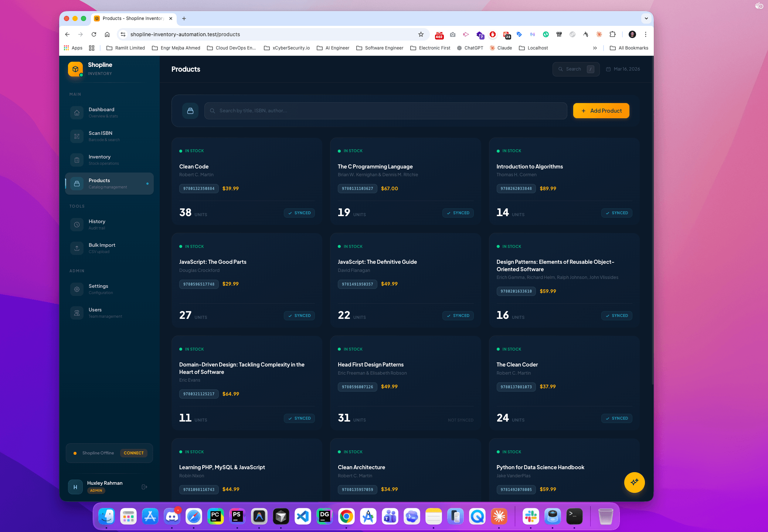The width and height of the screenshot is (768, 532).
Task: Click NOT SYNCED on Head First Design Patterns
Action: [461, 420]
